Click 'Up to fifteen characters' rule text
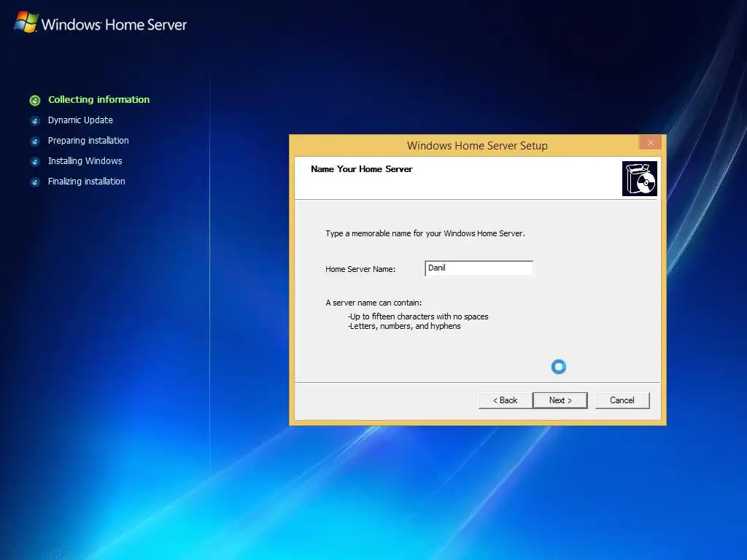This screenshot has width=747, height=560. [x=418, y=316]
